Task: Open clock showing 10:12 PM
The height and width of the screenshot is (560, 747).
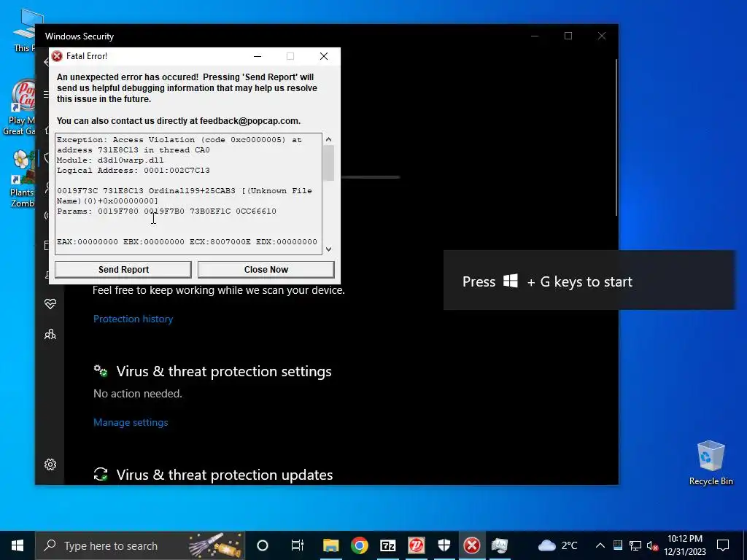Action: click(685, 545)
